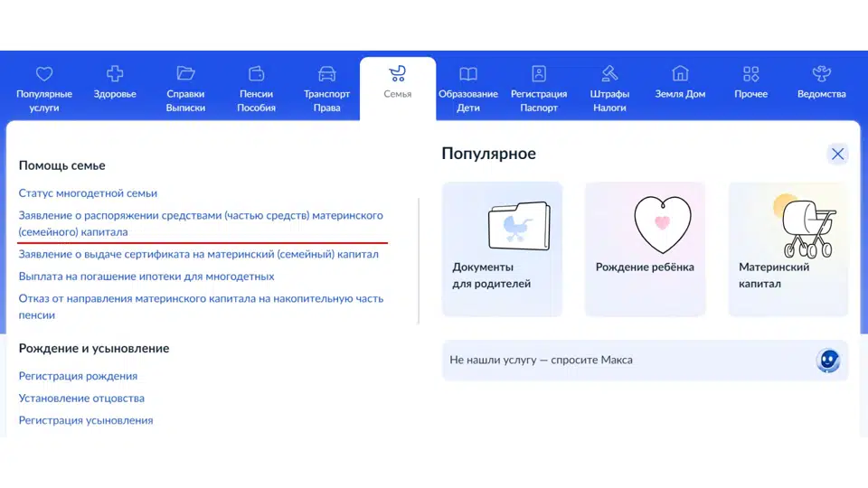Click the Регистрация рождения link
Image resolution: width=868 pixels, height=488 pixels.
[78, 376]
